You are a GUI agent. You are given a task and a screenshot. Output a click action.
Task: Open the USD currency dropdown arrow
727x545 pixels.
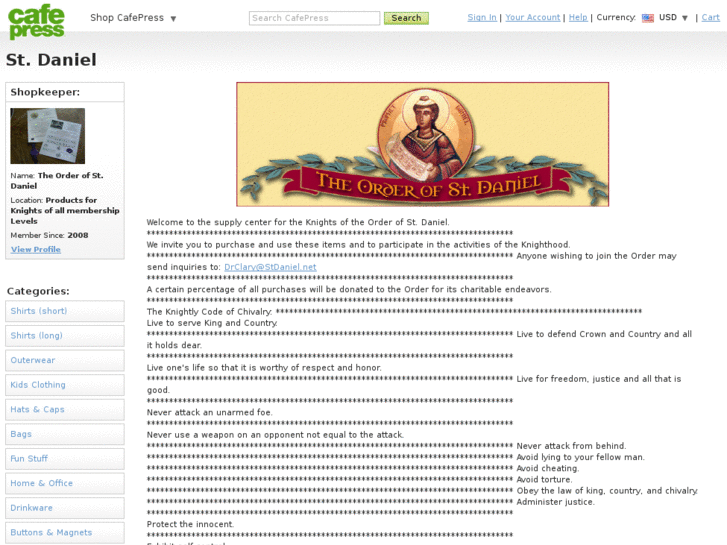pos(685,18)
